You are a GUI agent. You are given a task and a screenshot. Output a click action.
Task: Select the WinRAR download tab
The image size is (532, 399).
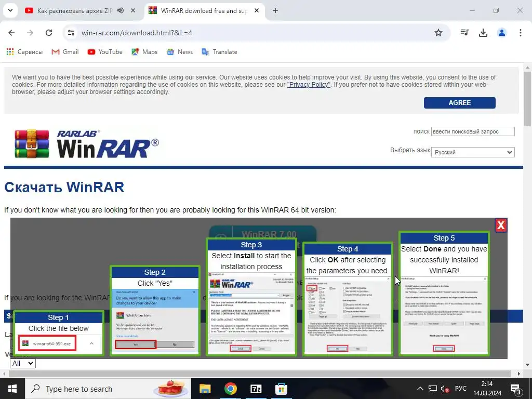click(x=205, y=11)
